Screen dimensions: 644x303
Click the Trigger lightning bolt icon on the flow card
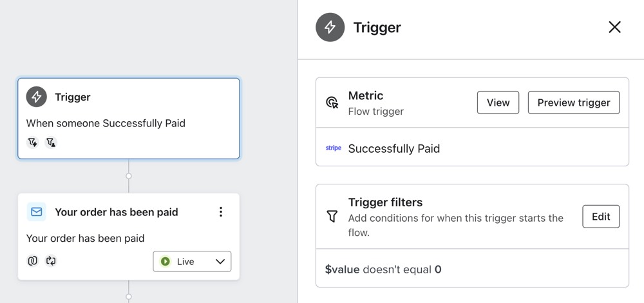(37, 97)
